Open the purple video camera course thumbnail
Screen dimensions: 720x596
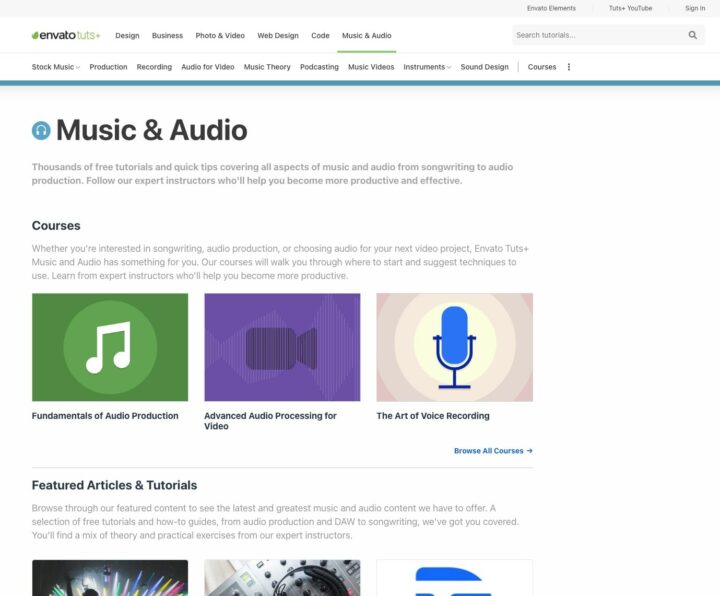click(282, 347)
